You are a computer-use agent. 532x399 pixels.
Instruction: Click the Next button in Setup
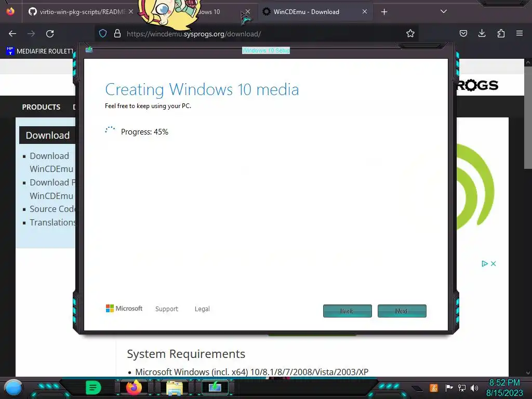pyautogui.click(x=402, y=311)
